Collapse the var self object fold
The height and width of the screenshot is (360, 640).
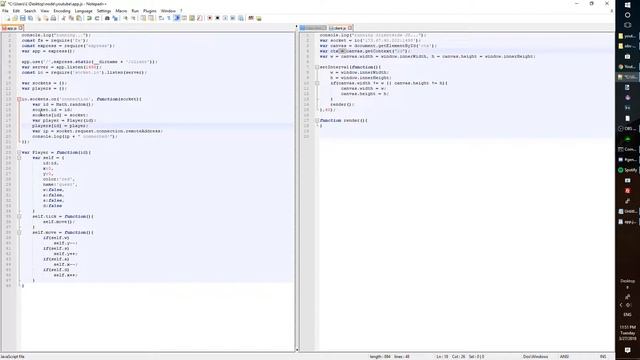tap(19, 158)
